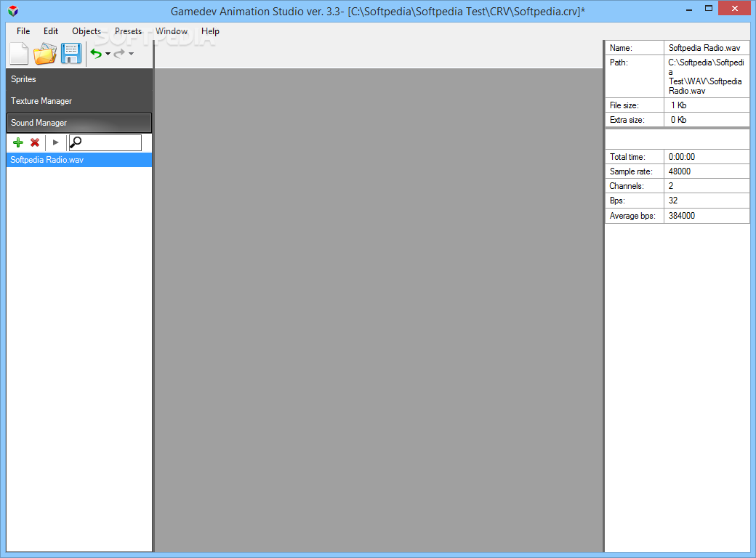Play the selected sound
The height and width of the screenshot is (558, 756).
point(55,142)
